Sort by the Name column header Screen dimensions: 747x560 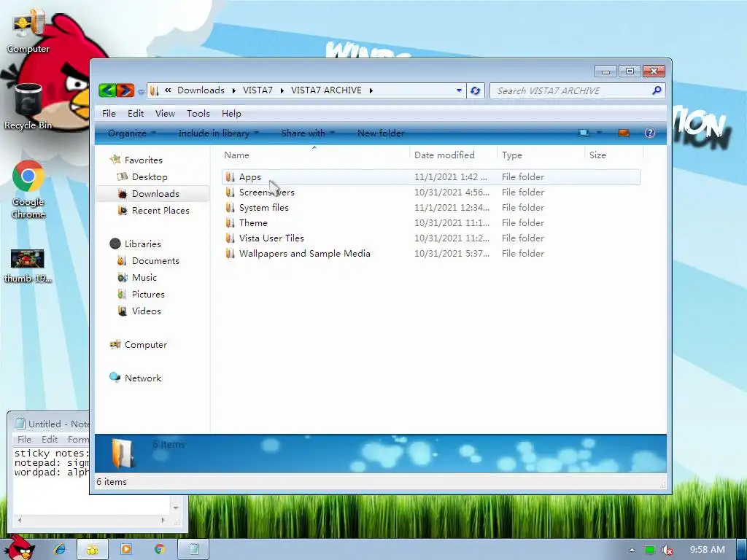[314, 155]
